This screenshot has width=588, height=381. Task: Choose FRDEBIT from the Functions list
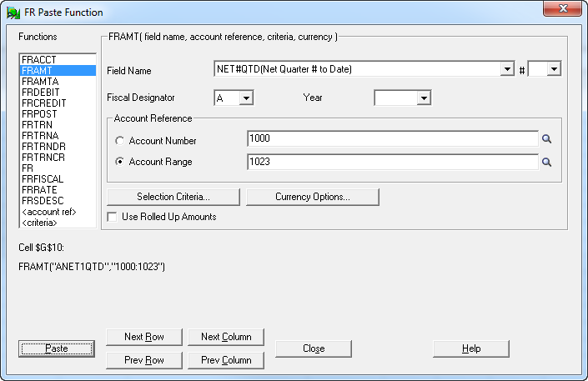coord(39,93)
